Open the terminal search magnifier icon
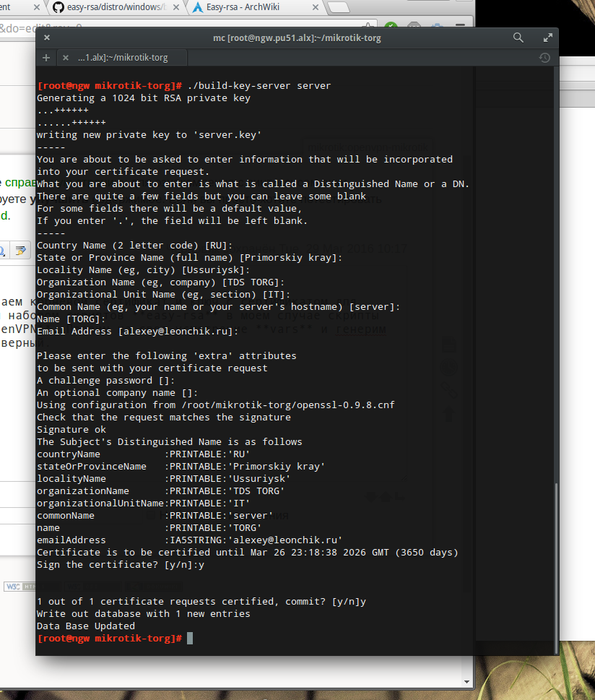Viewport: 595px width, 700px height. point(518,38)
